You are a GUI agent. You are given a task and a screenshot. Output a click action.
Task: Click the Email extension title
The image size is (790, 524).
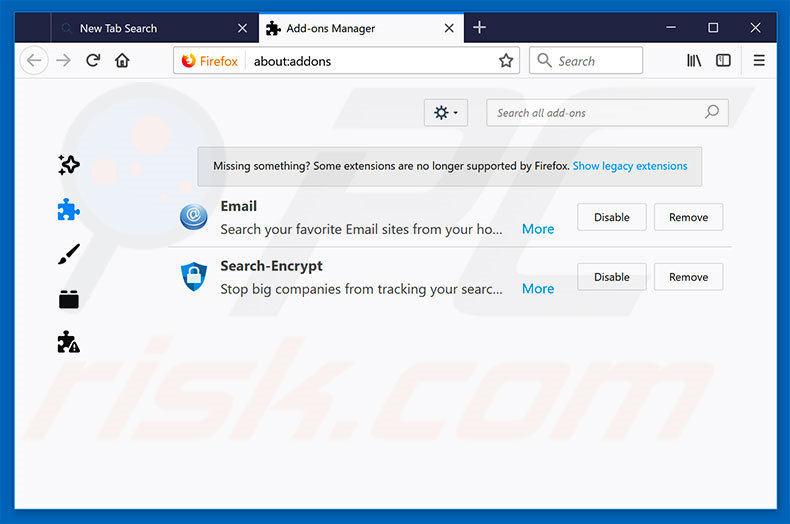238,206
